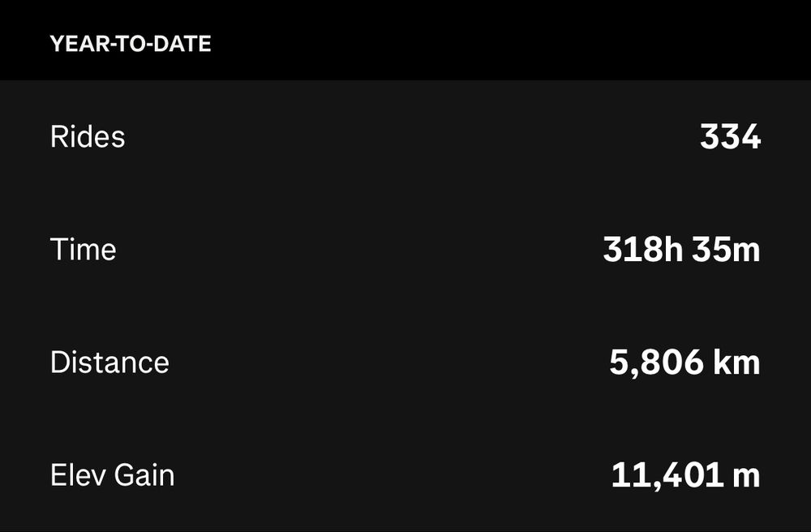811x532 pixels.
Task: Click the 35m minutes value
Action: click(727, 250)
